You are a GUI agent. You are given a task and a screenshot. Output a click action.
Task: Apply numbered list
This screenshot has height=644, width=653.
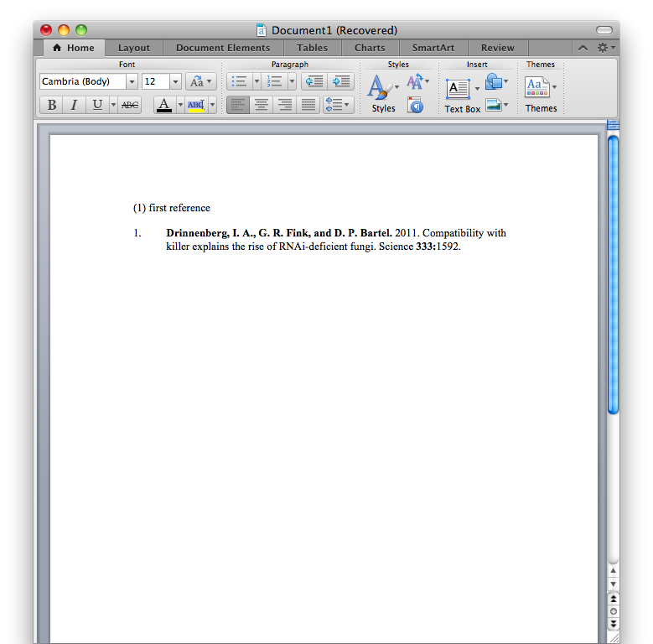(274, 81)
